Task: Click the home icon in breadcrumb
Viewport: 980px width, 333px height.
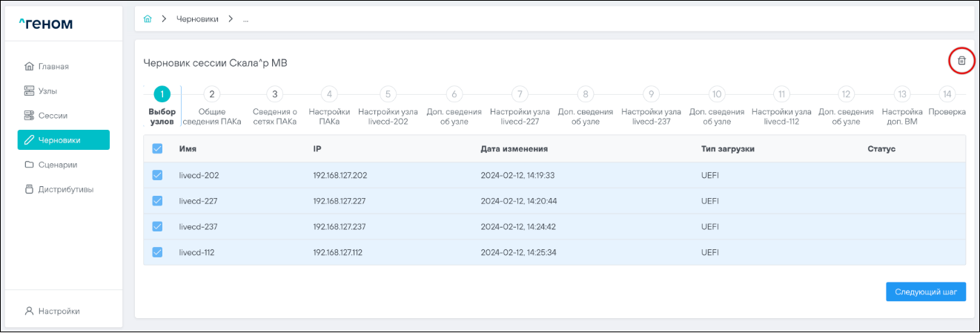Action: point(148,19)
